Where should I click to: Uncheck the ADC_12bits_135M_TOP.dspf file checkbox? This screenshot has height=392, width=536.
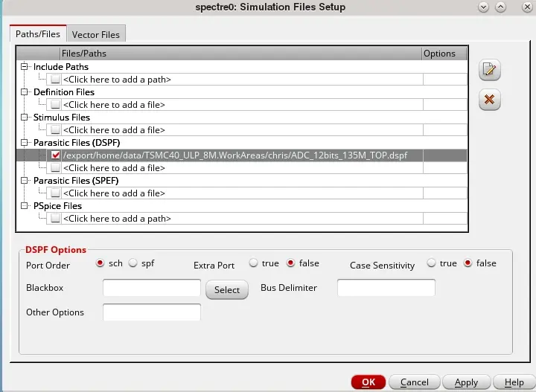click(55, 155)
